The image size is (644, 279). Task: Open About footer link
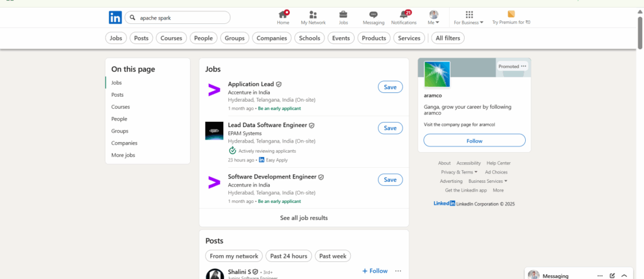click(445, 163)
